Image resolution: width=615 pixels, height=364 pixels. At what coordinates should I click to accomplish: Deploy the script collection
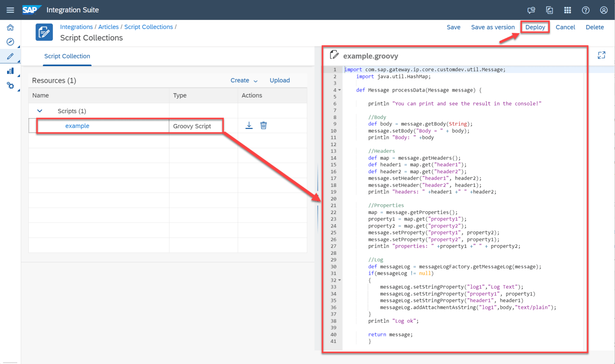click(x=535, y=27)
